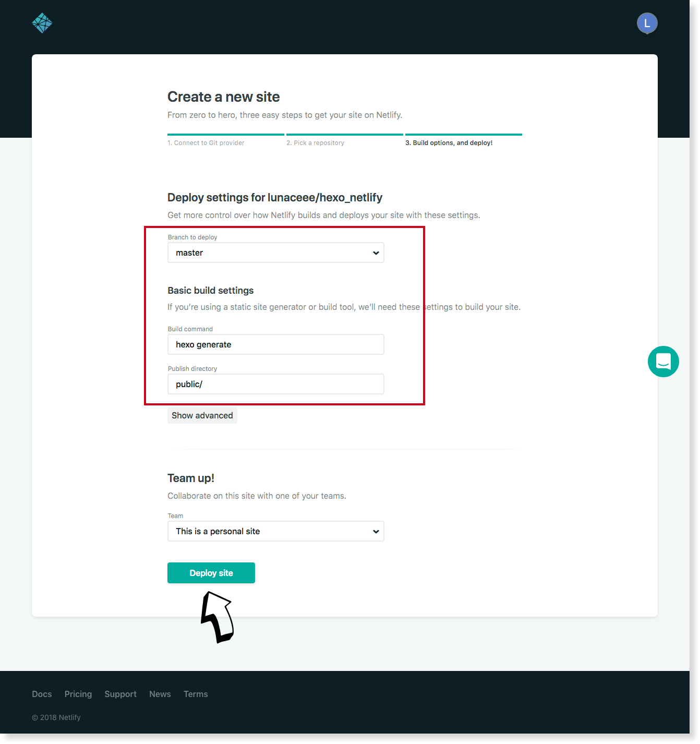Open the user account avatar menu
Screen dimensions: 700x744
pyautogui.click(x=647, y=23)
